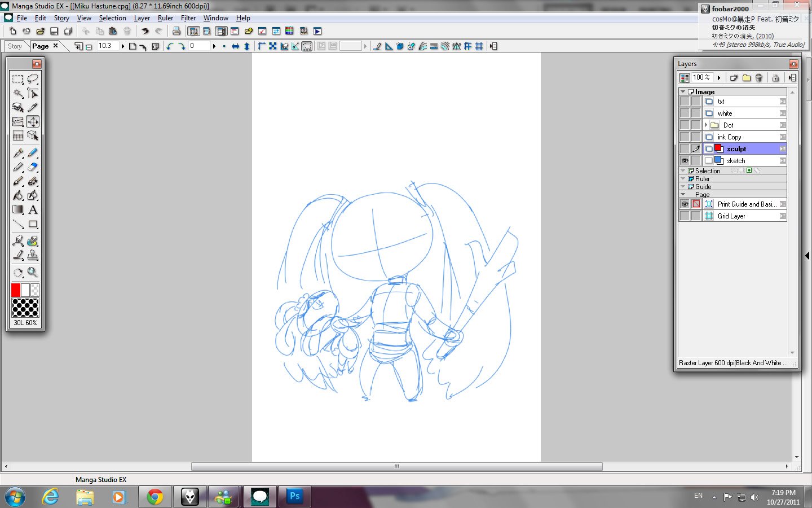Show the ink Copy layer

click(685, 137)
